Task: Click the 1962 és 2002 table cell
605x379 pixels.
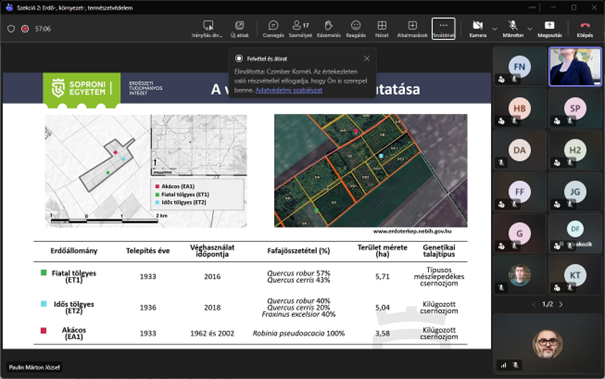Action: 212,333
